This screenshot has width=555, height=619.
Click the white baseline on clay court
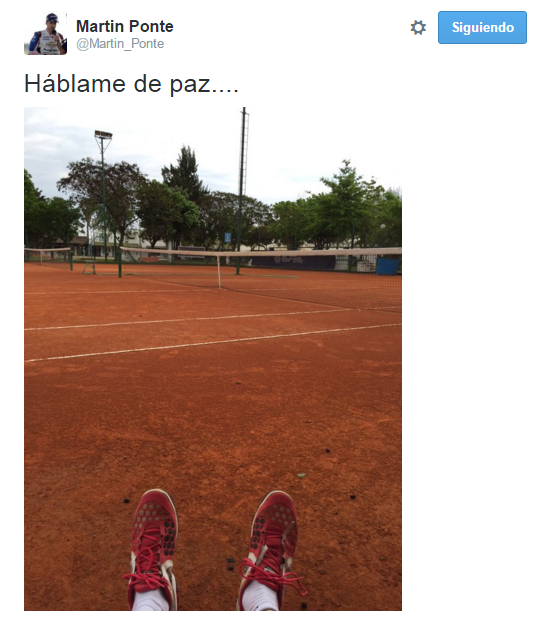pos(213,342)
